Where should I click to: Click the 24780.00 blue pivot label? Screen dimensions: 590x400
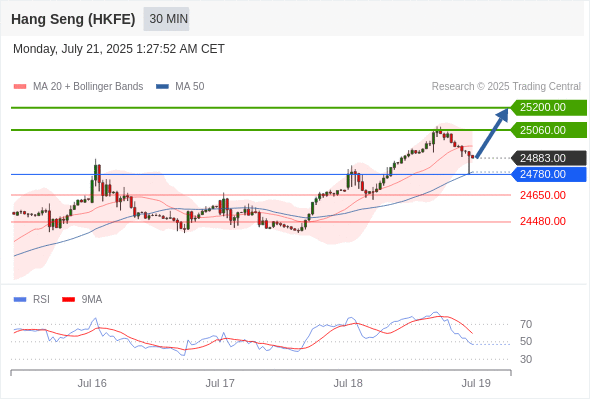[x=549, y=174]
